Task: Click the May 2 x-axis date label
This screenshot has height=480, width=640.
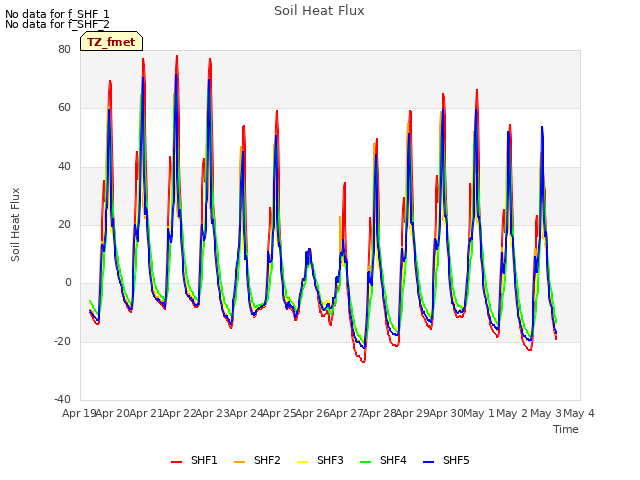Action: (513, 413)
